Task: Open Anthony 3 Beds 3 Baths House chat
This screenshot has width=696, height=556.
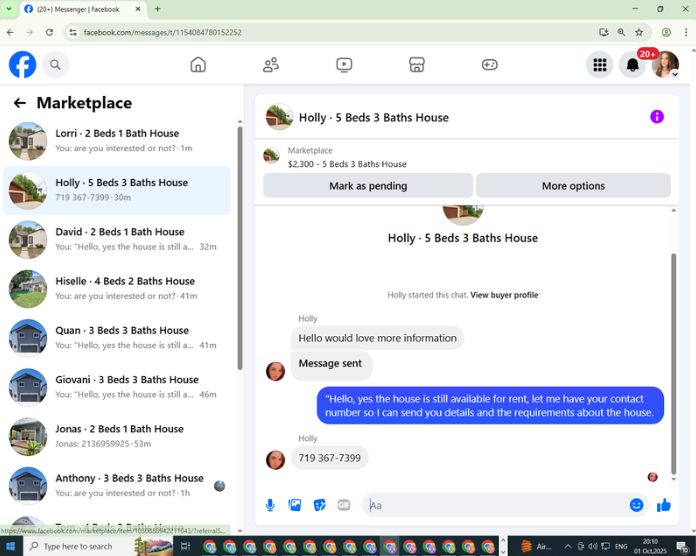Action: [x=117, y=486]
